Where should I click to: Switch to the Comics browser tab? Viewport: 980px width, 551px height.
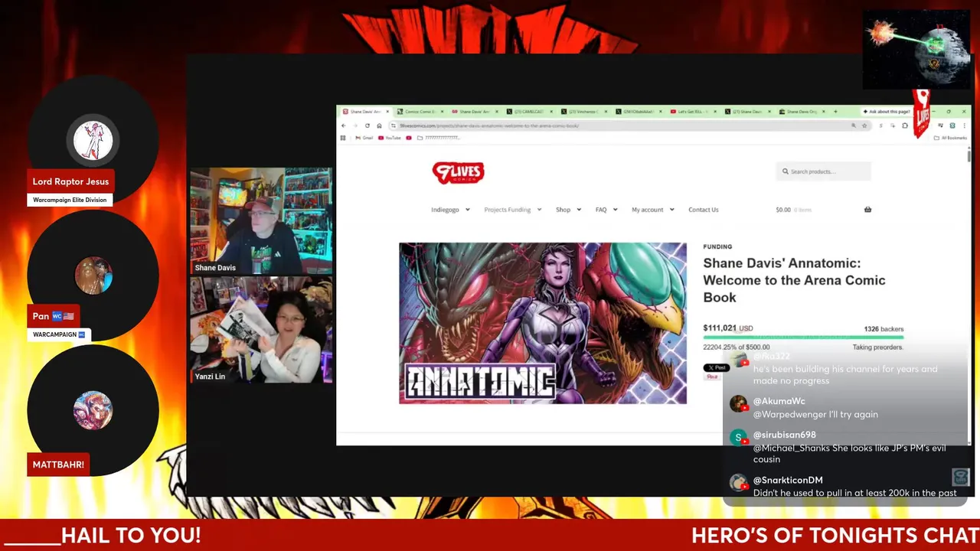(x=420, y=112)
